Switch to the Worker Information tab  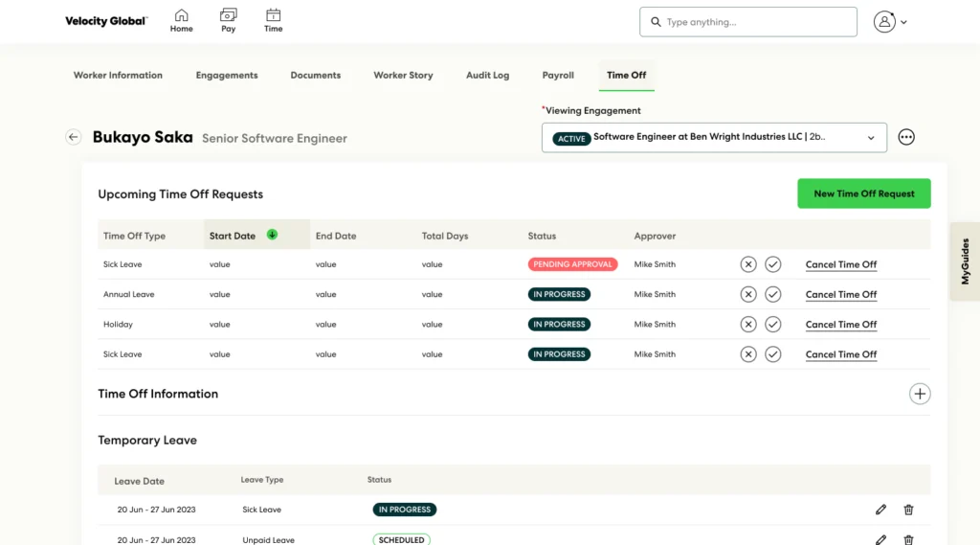click(118, 75)
